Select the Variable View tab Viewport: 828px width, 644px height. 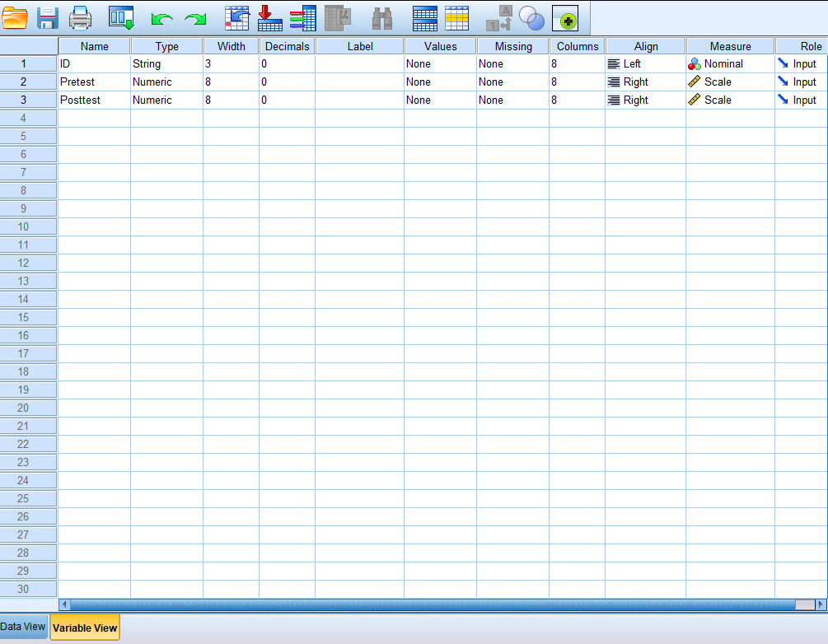tap(85, 628)
